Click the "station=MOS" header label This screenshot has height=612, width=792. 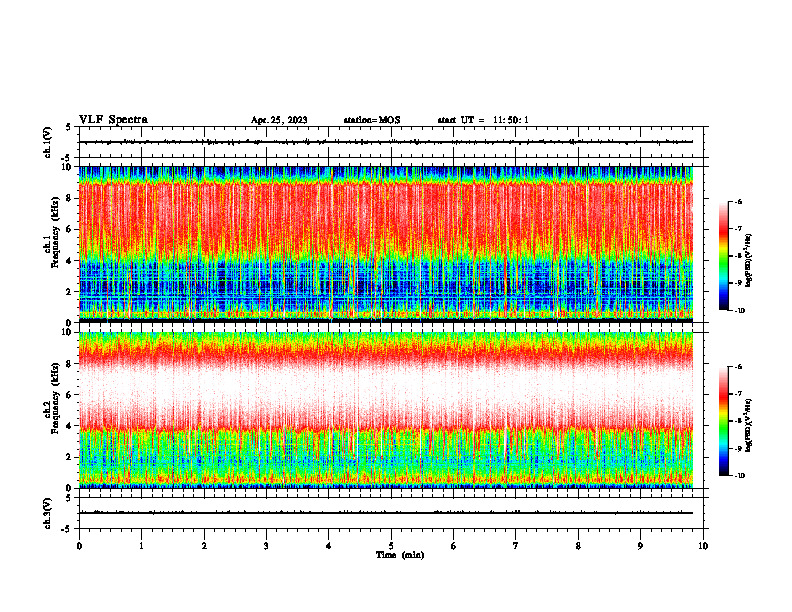click(x=372, y=120)
